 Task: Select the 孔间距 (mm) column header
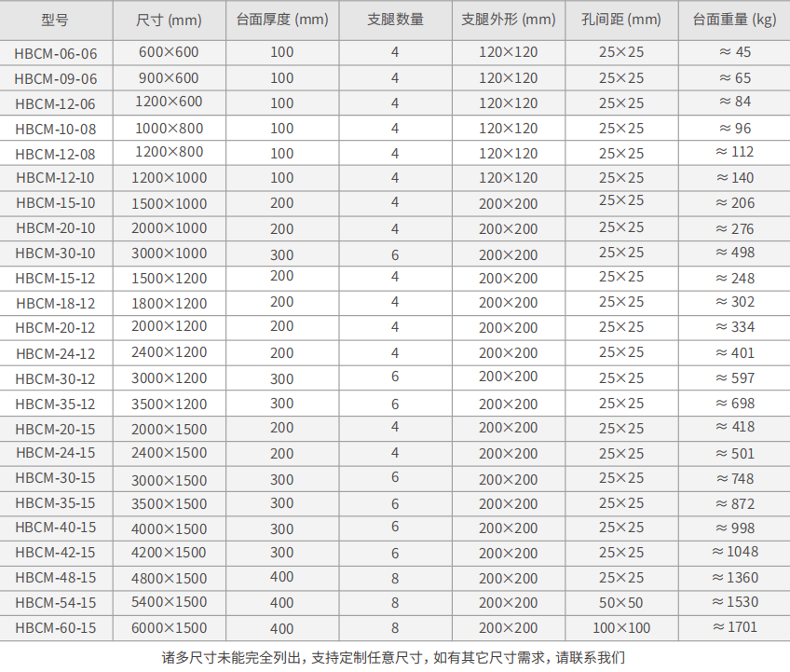tap(621, 20)
